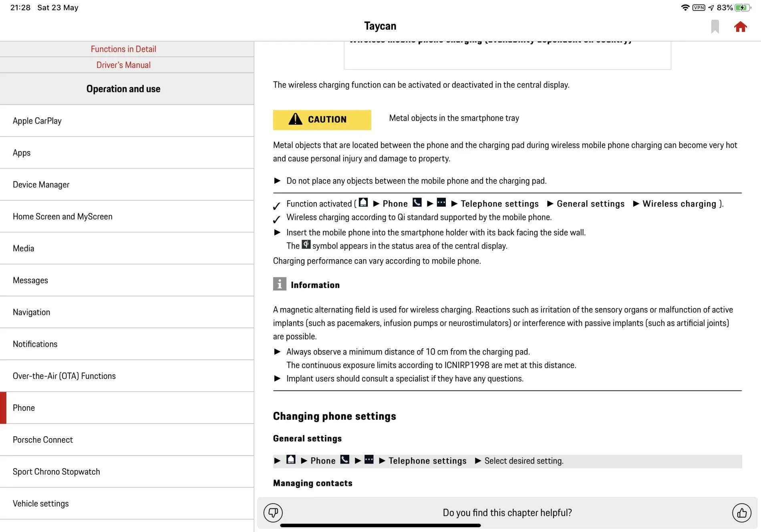Tap the grey Information icon

[280, 284]
